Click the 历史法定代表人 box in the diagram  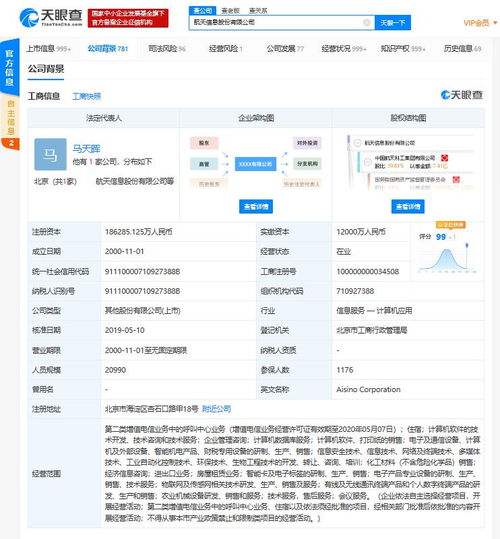[301, 184]
